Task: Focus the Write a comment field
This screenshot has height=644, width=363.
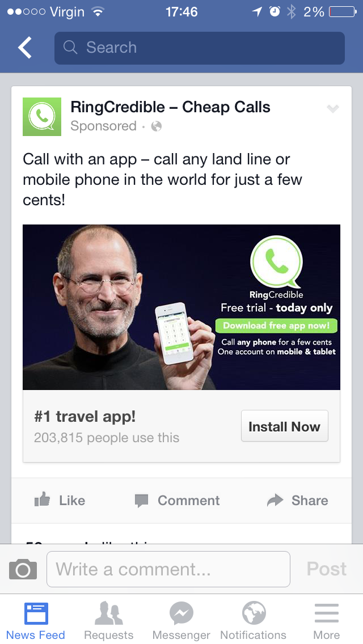Action: [x=168, y=569]
